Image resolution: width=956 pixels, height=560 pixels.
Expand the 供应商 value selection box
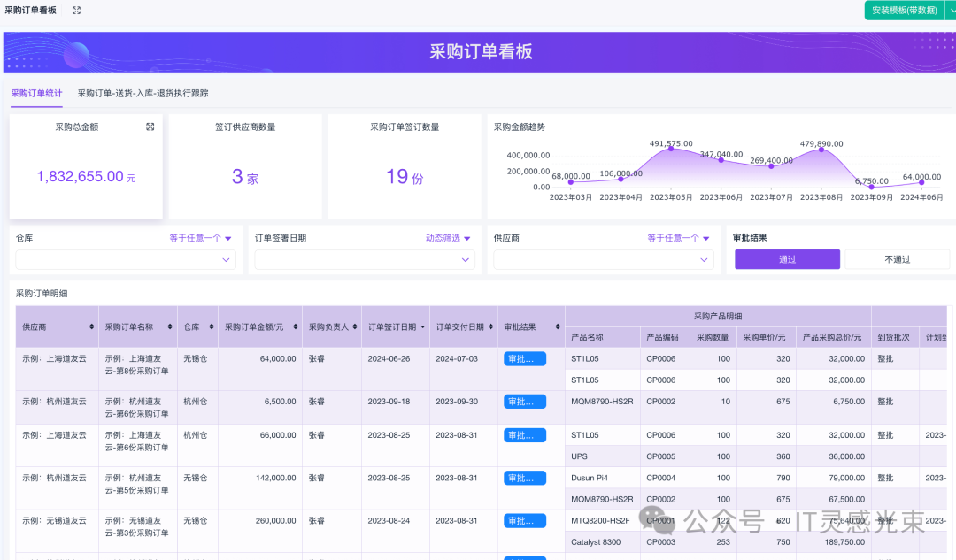[604, 259]
